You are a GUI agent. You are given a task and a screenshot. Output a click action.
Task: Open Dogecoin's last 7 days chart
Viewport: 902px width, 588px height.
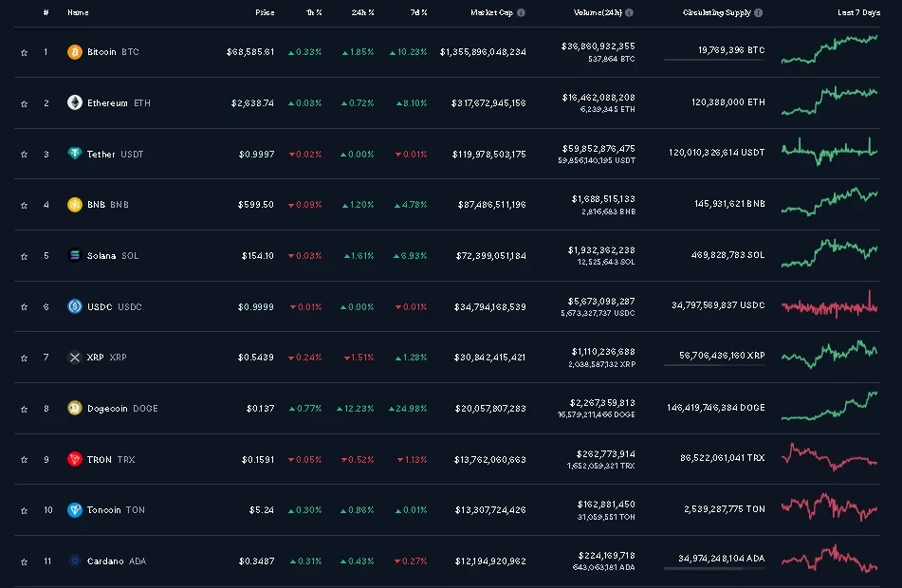pos(829,406)
